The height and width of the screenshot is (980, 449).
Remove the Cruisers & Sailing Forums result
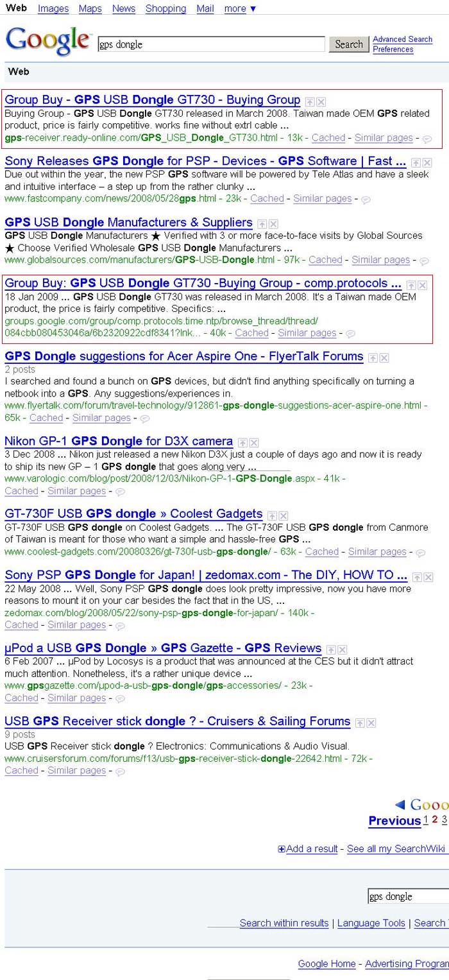[371, 723]
